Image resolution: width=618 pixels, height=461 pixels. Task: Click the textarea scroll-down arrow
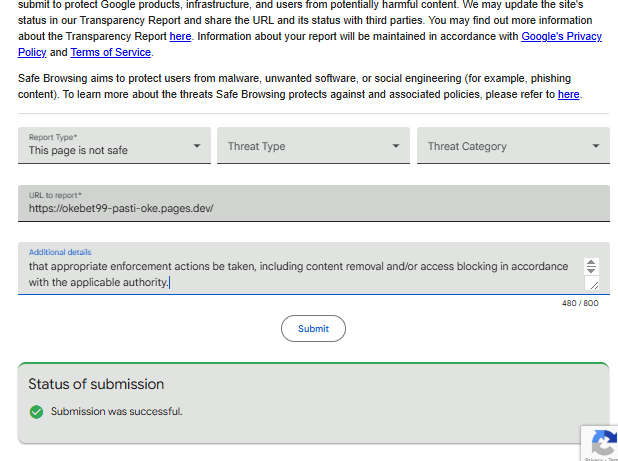tap(591, 270)
